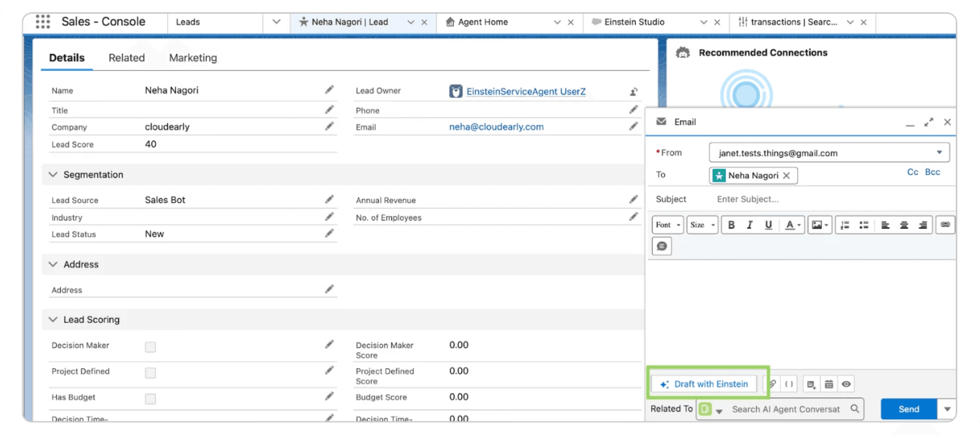Image resolution: width=980 pixels, height=435 pixels.
Task: Click the calendar icon in email footer
Action: coord(829,384)
